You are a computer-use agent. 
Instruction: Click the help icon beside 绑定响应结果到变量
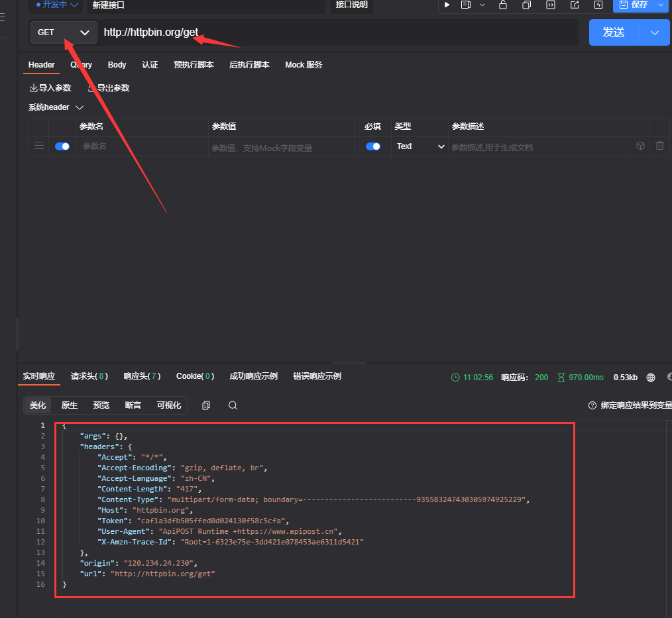[592, 405]
